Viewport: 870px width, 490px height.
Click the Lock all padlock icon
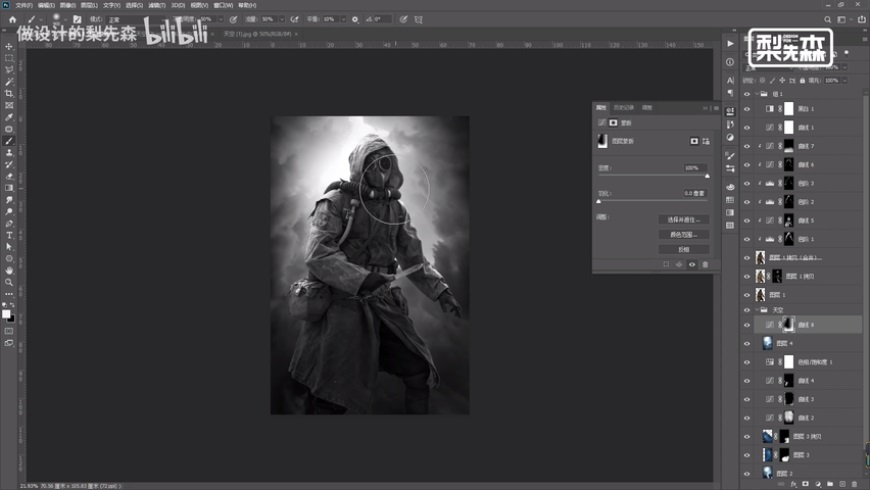802,80
